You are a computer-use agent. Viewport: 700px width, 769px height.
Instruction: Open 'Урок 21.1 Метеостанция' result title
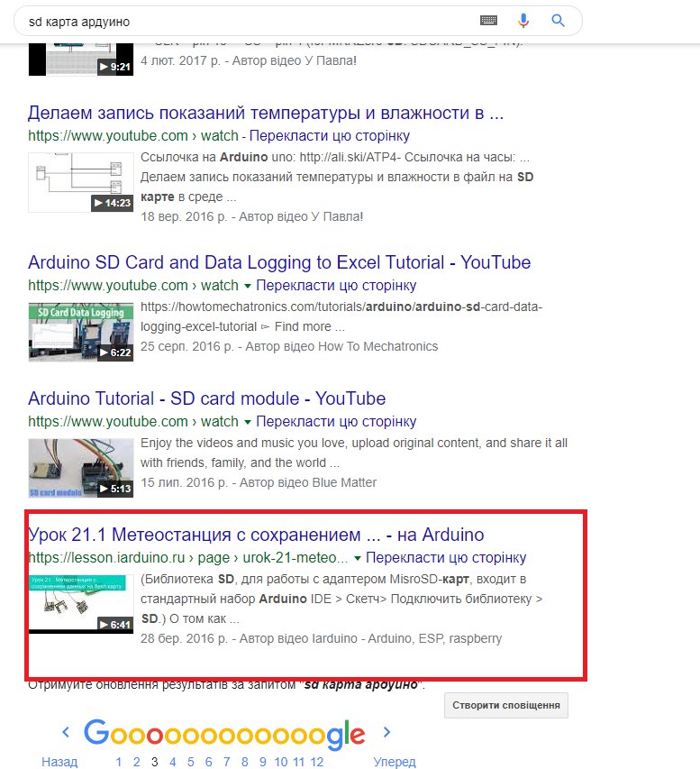pos(256,535)
